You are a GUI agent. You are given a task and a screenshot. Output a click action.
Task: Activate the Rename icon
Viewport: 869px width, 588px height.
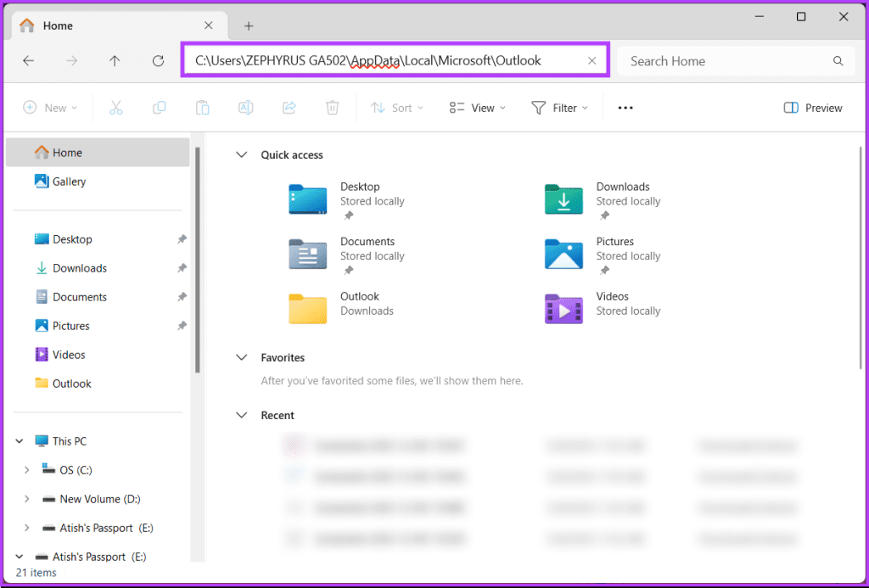(x=245, y=108)
